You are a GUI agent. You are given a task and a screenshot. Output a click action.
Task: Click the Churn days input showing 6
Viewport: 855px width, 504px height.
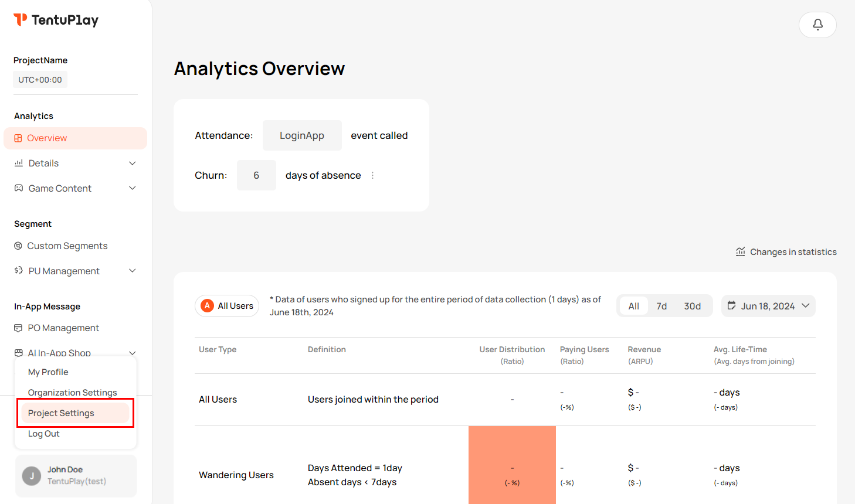(x=256, y=175)
